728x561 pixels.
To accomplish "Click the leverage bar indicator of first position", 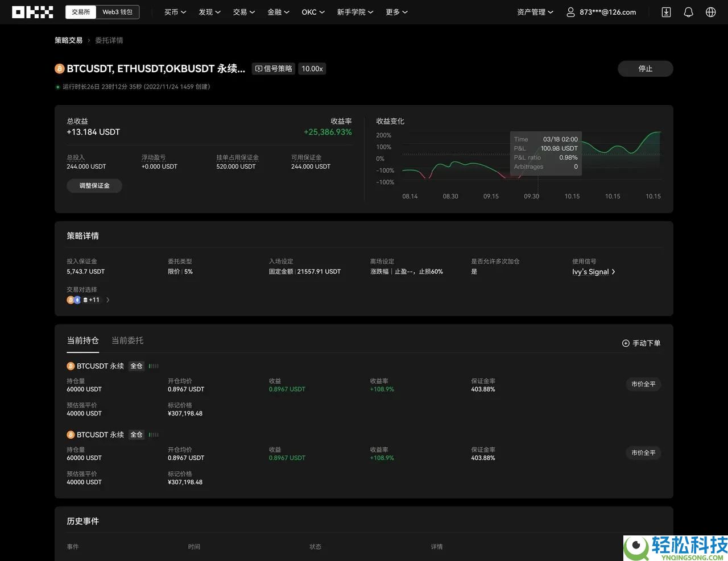I will (154, 367).
